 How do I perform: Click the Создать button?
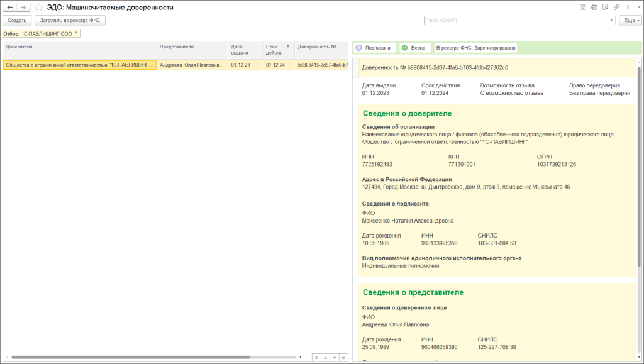17,21
